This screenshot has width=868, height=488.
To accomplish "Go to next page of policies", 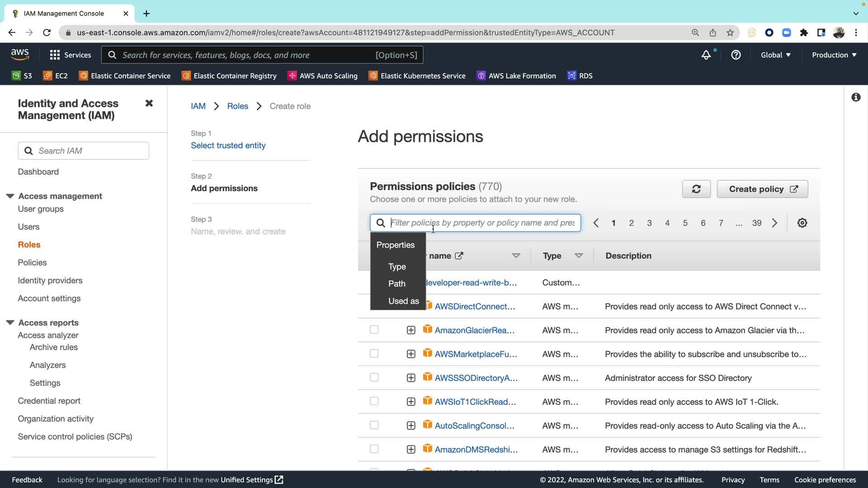I will [x=774, y=223].
